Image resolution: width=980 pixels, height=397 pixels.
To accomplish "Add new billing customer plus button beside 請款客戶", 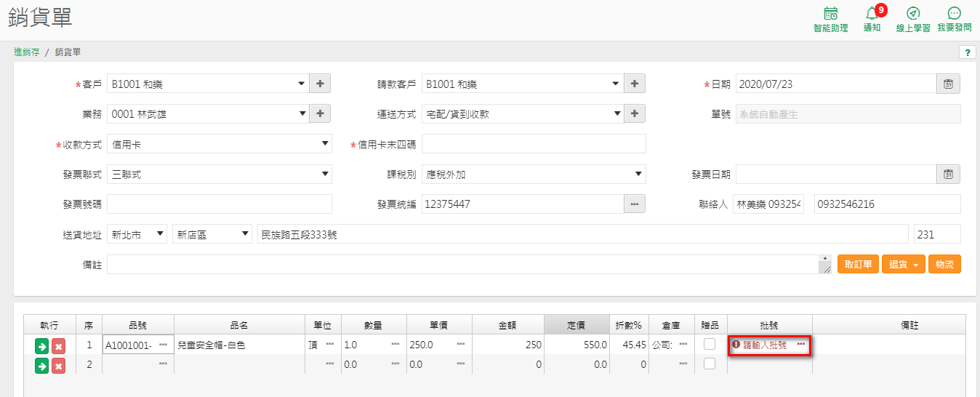I will [635, 84].
